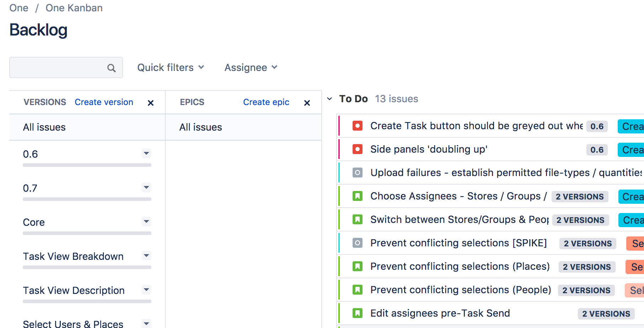Image resolution: width=644 pixels, height=328 pixels.
Task: Expand Task View Description dropdown arrow
Action: click(146, 290)
